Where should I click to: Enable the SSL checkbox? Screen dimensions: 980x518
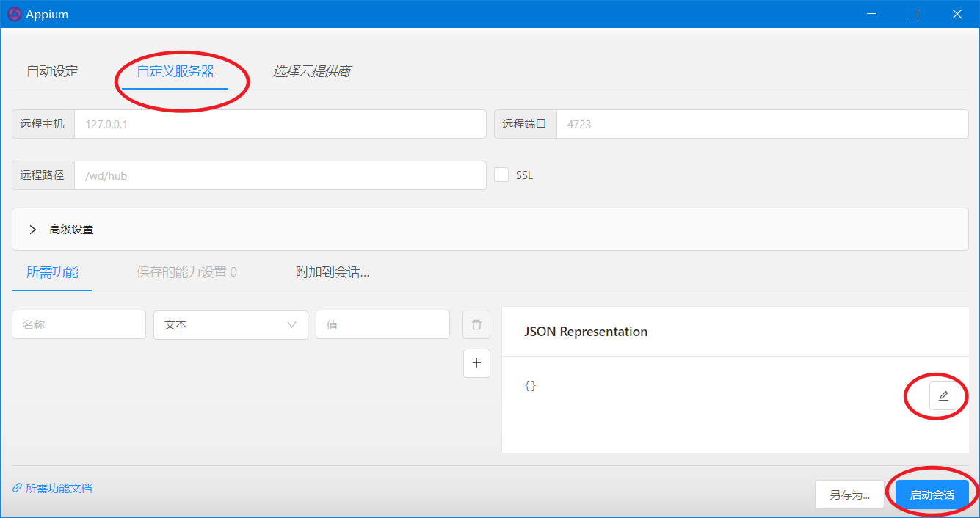pos(501,175)
